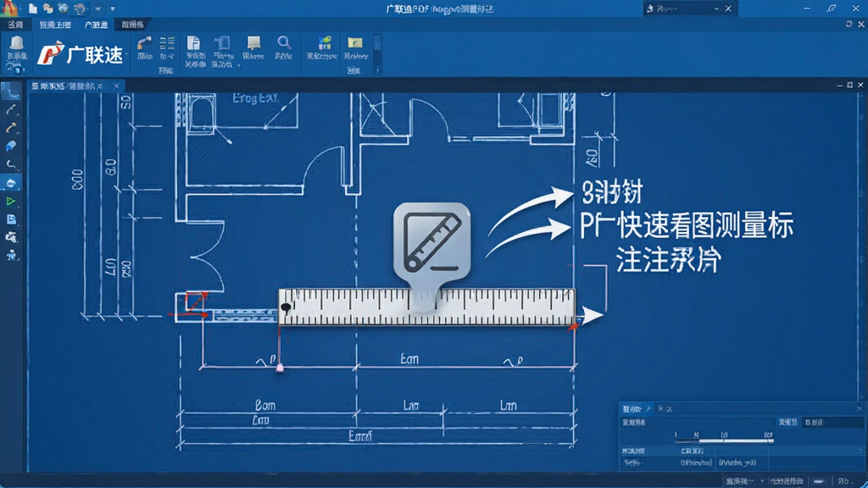
Task: Click the folder ribbon icon
Action: pyautogui.click(x=355, y=42)
